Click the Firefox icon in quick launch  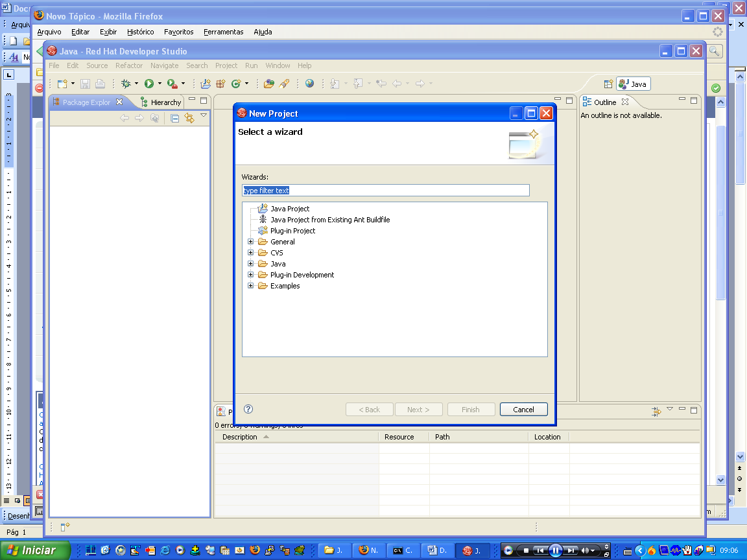pyautogui.click(x=255, y=550)
